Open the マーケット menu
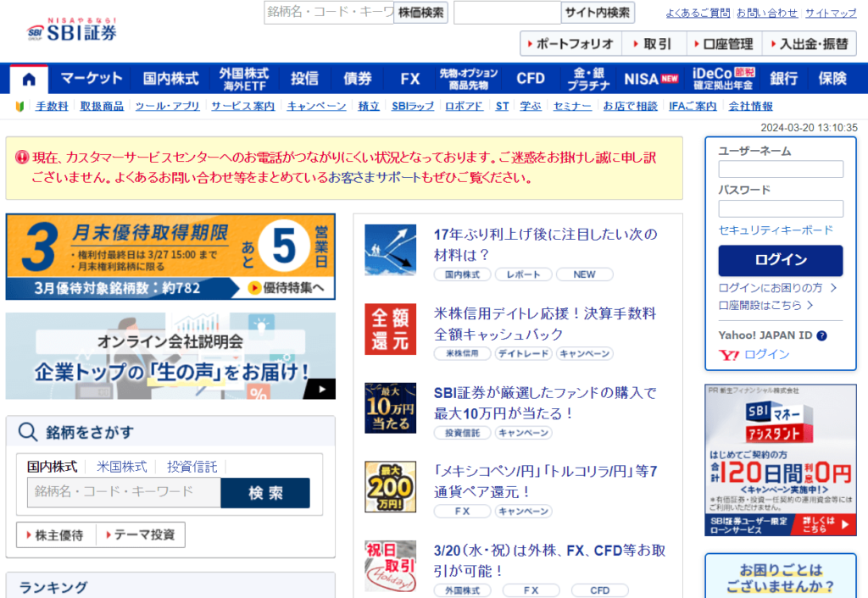868x598 pixels. pyautogui.click(x=91, y=79)
